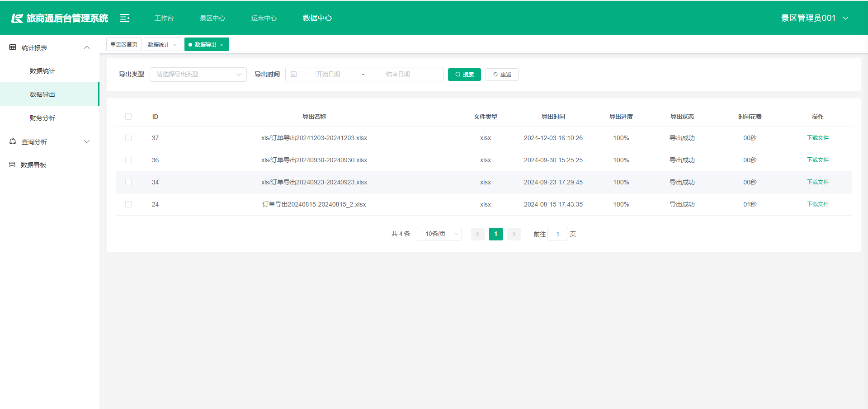Viewport: 868px width, 409px height.
Task: Open the 请选择导出类型 dropdown
Action: [198, 75]
